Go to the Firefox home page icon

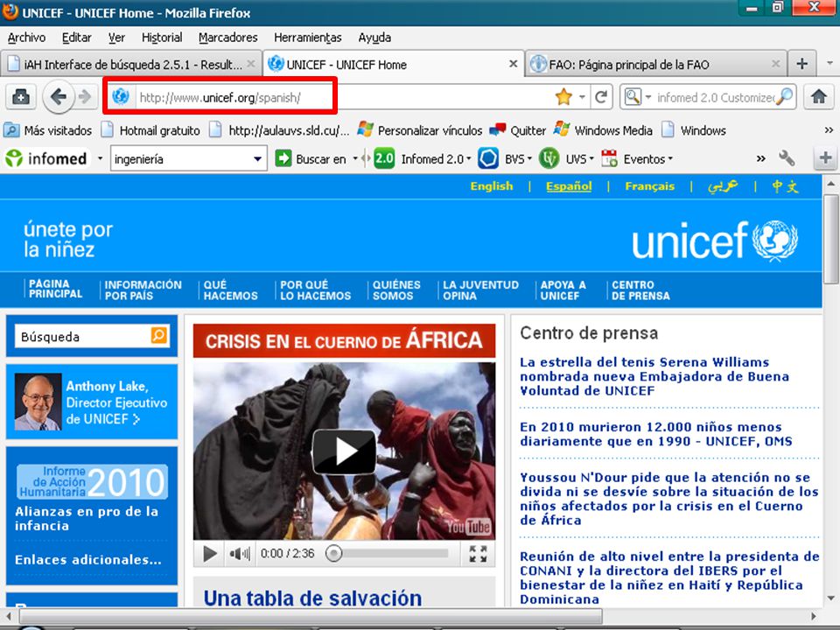(x=819, y=97)
